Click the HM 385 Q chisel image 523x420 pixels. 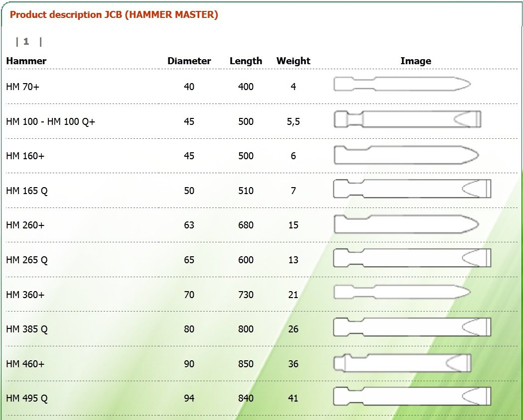click(x=412, y=327)
